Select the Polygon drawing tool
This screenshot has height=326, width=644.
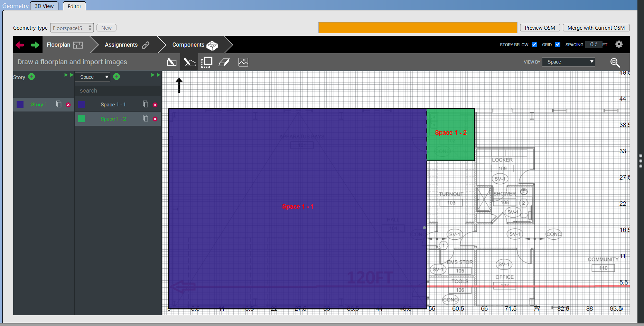(x=189, y=62)
